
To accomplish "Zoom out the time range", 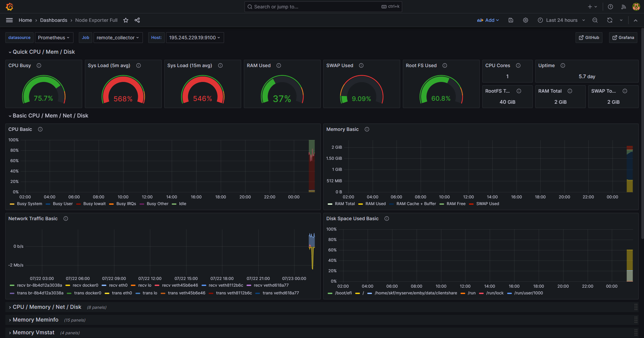I will 595,20.
